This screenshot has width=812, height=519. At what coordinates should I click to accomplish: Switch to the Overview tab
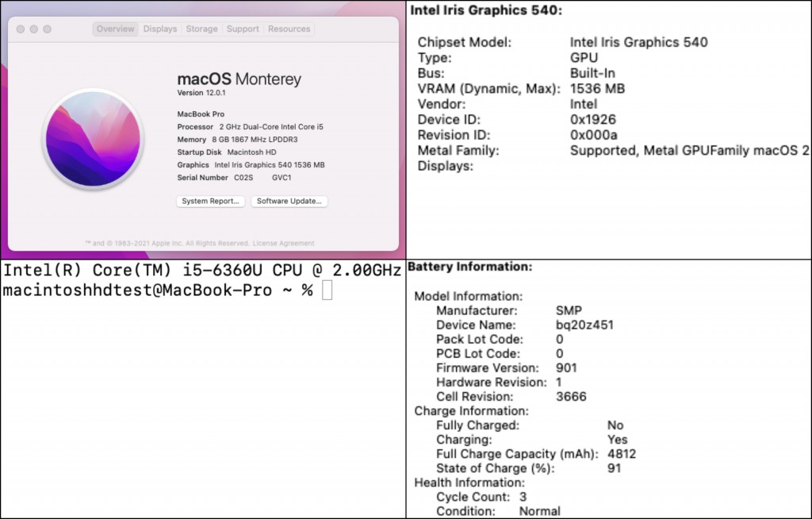[x=115, y=29]
